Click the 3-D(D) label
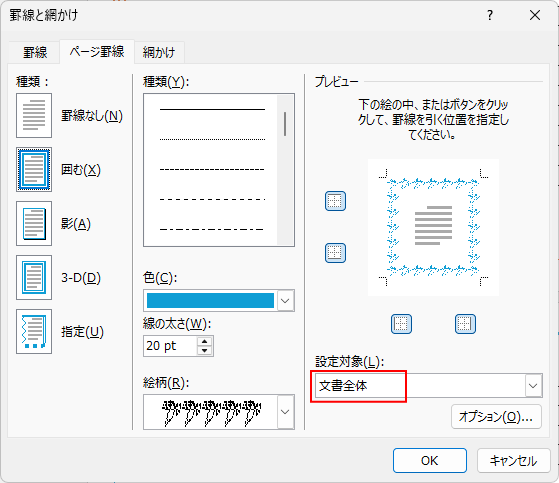The image size is (559, 483). (x=81, y=278)
